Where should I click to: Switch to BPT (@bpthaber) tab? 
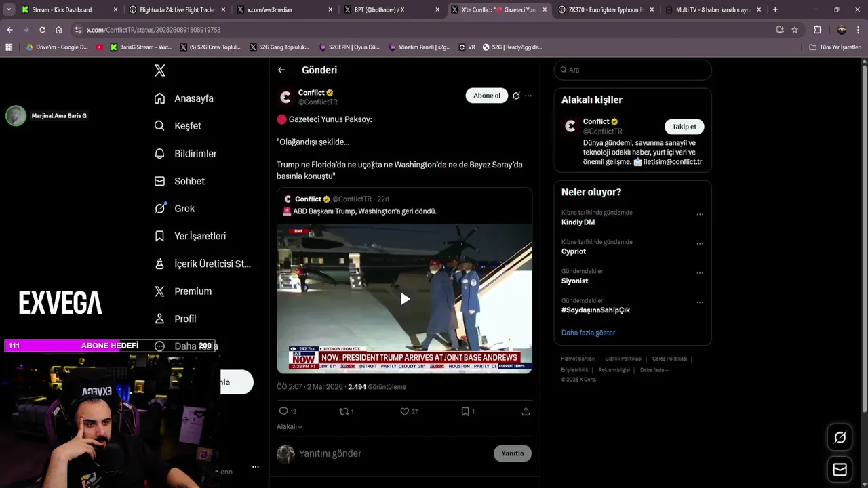pyautogui.click(x=391, y=9)
